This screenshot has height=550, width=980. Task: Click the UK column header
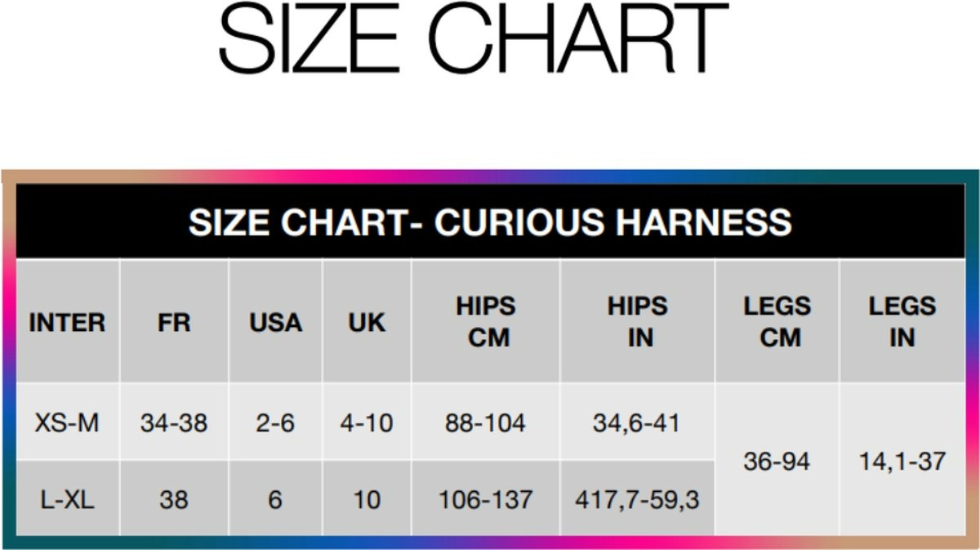(x=367, y=322)
